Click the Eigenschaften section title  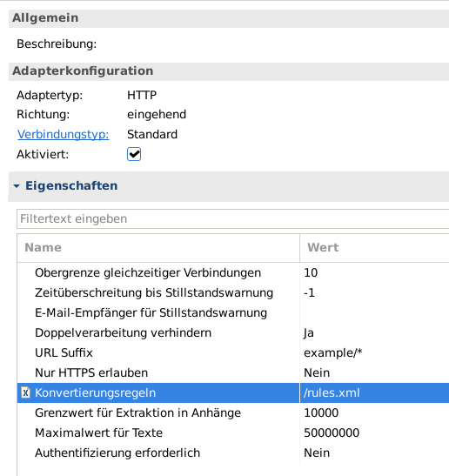(71, 185)
